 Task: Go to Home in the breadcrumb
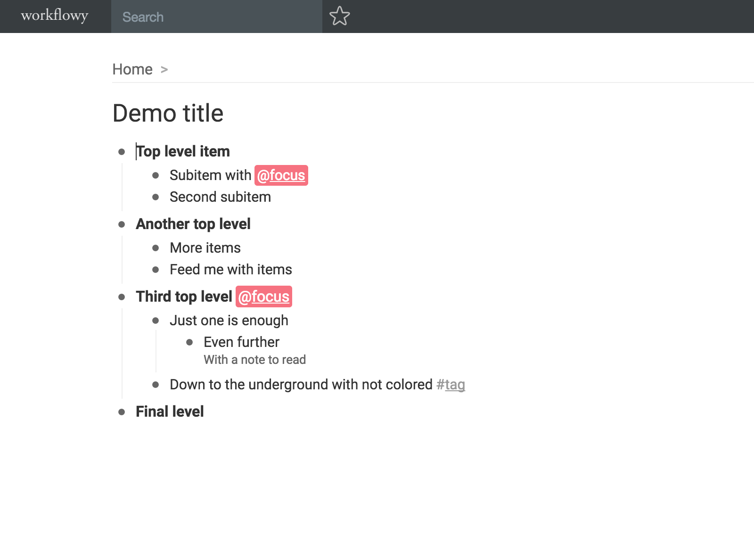click(132, 69)
